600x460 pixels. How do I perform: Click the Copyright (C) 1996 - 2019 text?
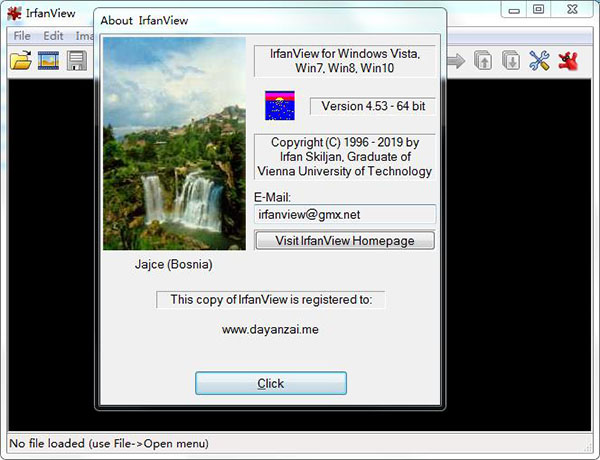click(x=345, y=157)
